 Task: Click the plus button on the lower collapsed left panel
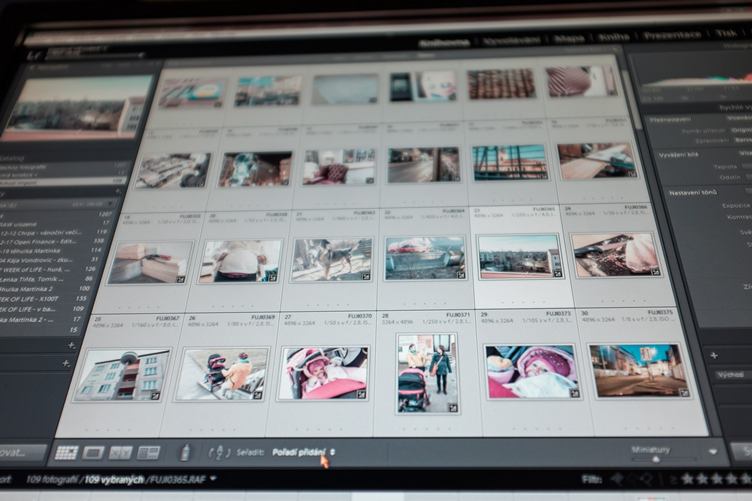click(x=66, y=364)
